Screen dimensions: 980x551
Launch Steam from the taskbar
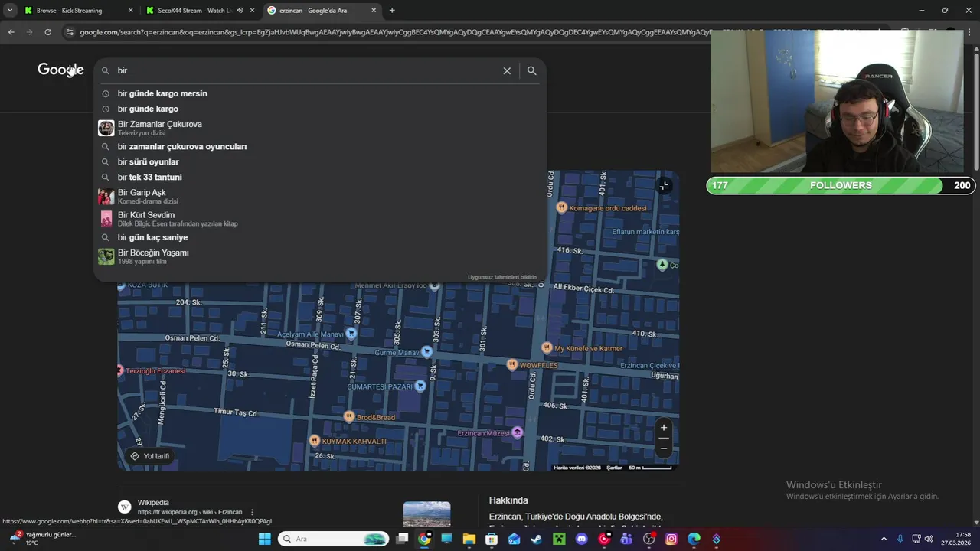point(536,539)
